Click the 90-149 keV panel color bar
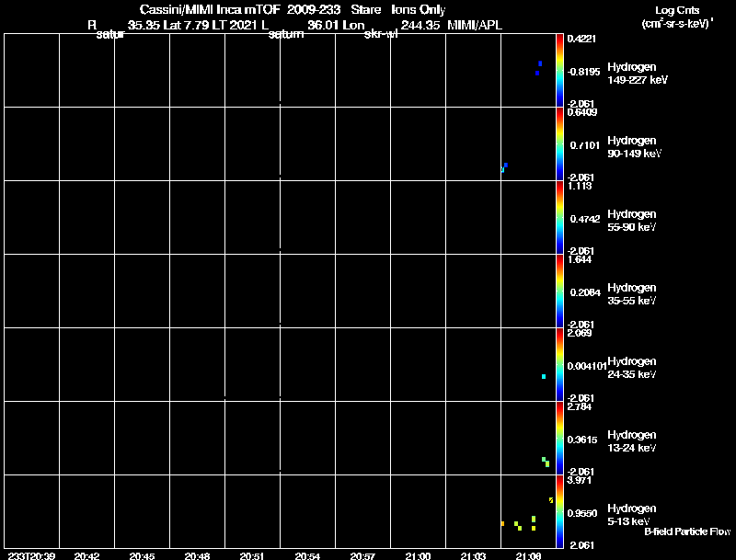Viewport: 736px width, 560px height. click(x=559, y=143)
